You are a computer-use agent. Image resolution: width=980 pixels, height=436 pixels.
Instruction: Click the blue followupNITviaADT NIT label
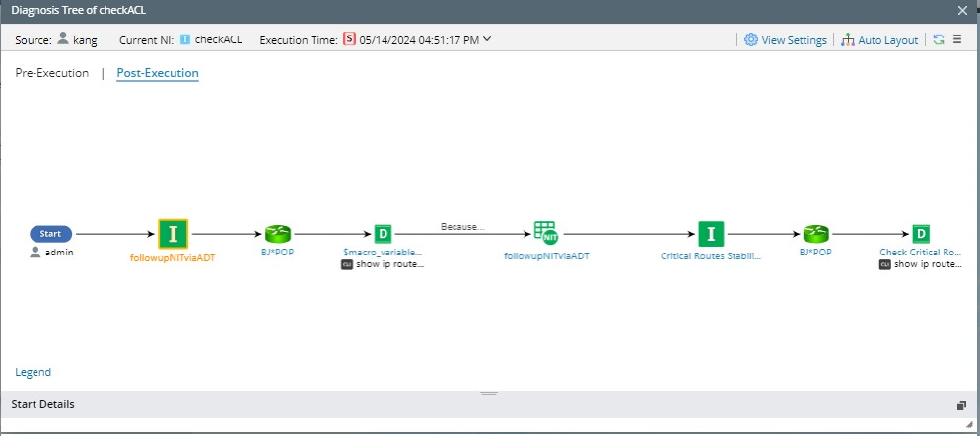546,255
